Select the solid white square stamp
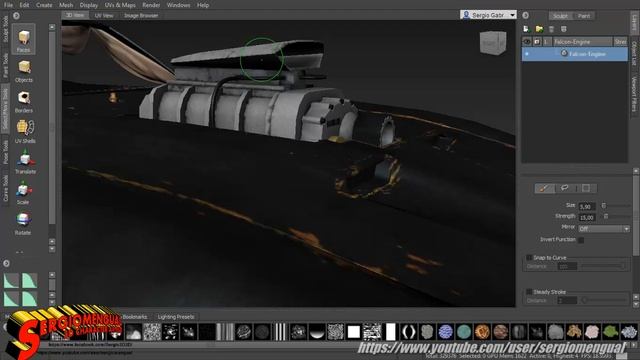Image resolution: width=640 pixels, height=360 pixels. coord(354,332)
